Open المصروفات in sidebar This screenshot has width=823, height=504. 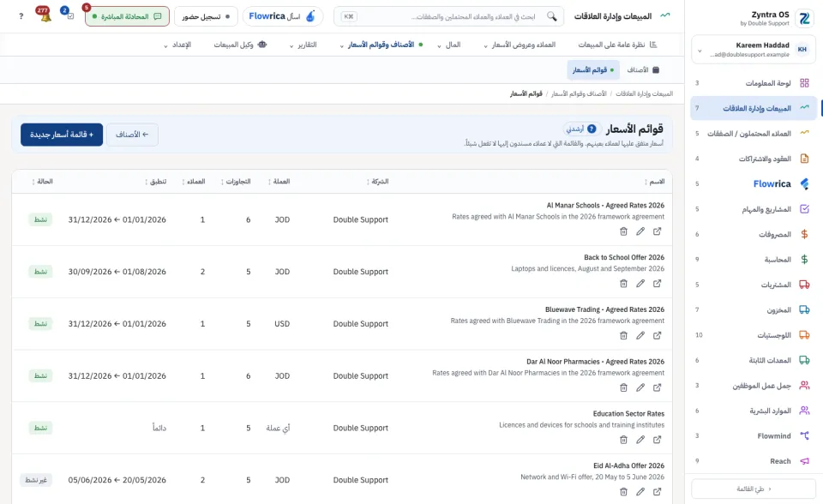coord(753,234)
